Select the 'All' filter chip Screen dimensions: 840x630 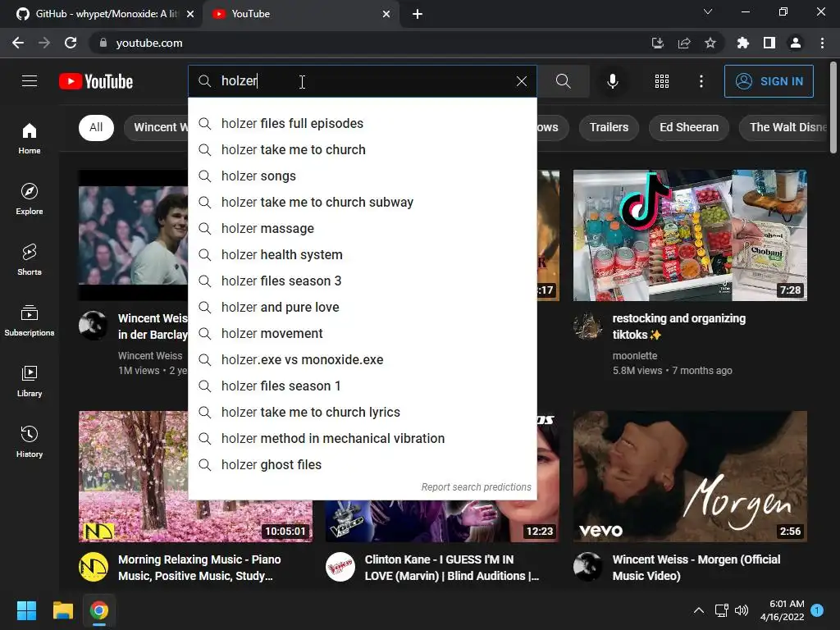coord(96,127)
